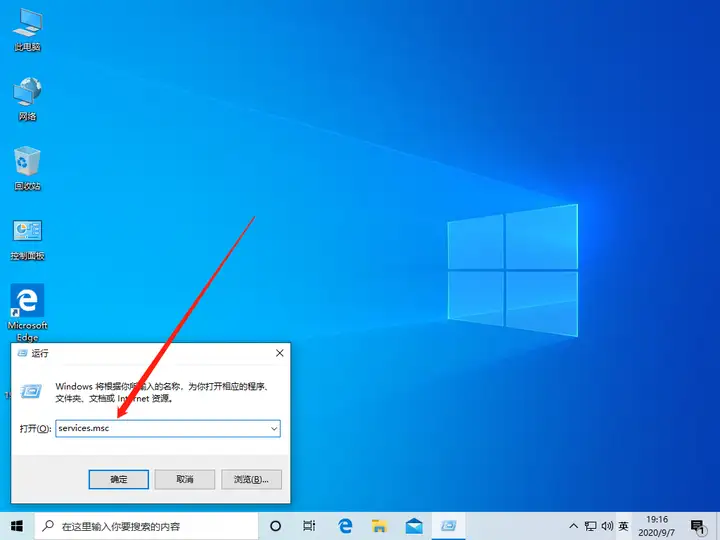Open Cortana circle button in taskbar

pyautogui.click(x=276, y=526)
